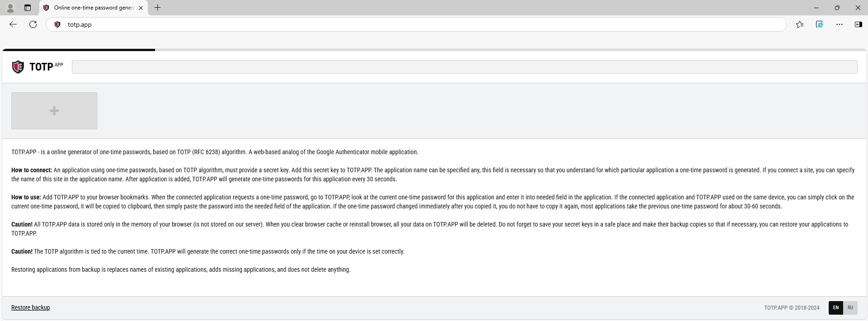Click the TOTP.APP shield logo
This screenshot has height=321, width=868.
(18, 67)
